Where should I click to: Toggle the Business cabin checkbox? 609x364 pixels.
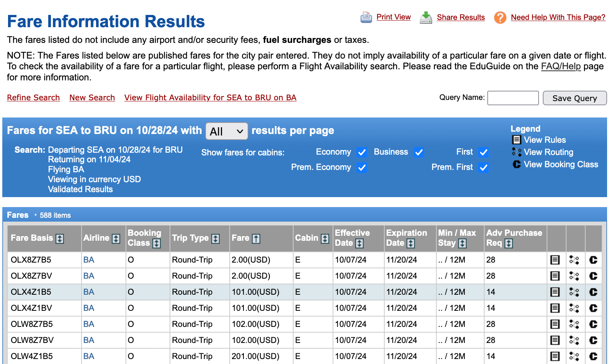pyautogui.click(x=419, y=152)
